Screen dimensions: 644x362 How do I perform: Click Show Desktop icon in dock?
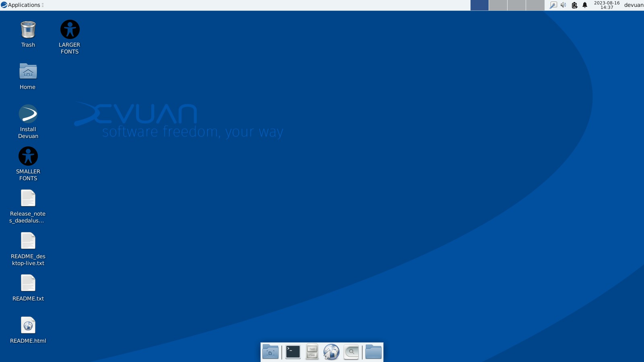tap(270, 352)
